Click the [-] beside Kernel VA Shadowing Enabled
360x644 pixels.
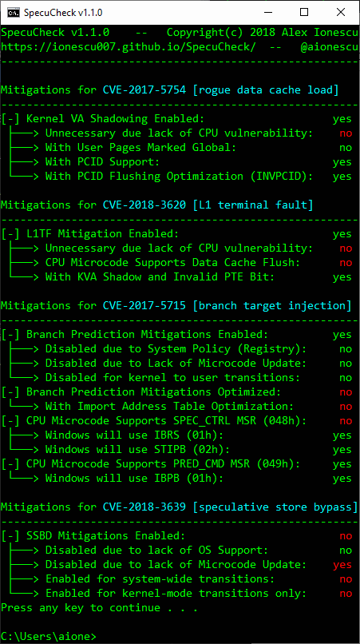coord(10,119)
